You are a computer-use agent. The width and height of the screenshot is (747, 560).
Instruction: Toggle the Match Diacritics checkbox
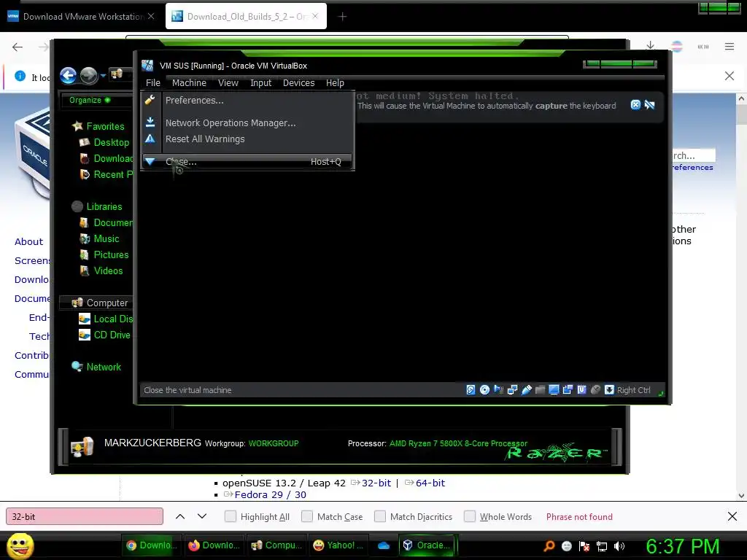pyautogui.click(x=379, y=516)
